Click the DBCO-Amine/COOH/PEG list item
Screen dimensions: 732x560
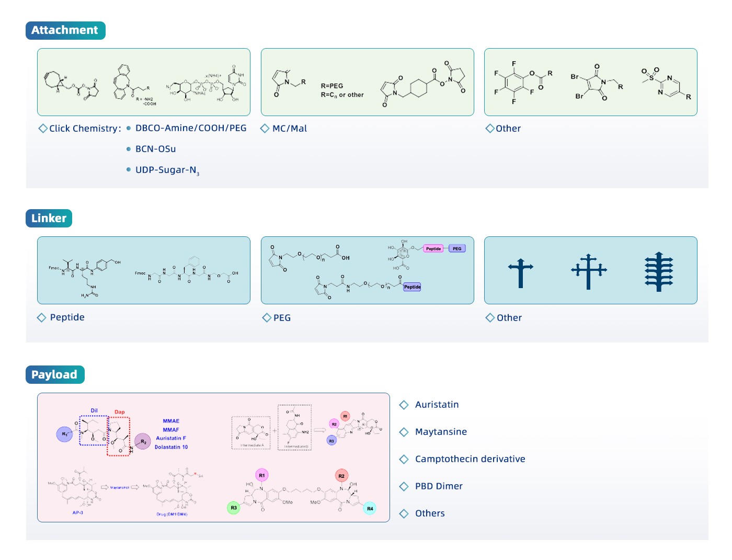(191, 128)
